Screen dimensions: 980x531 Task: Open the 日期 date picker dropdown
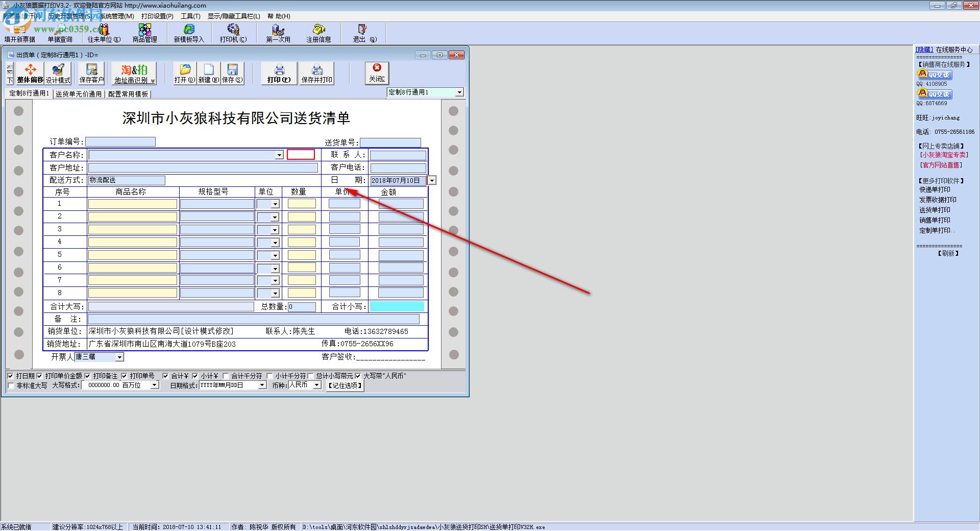coord(432,180)
